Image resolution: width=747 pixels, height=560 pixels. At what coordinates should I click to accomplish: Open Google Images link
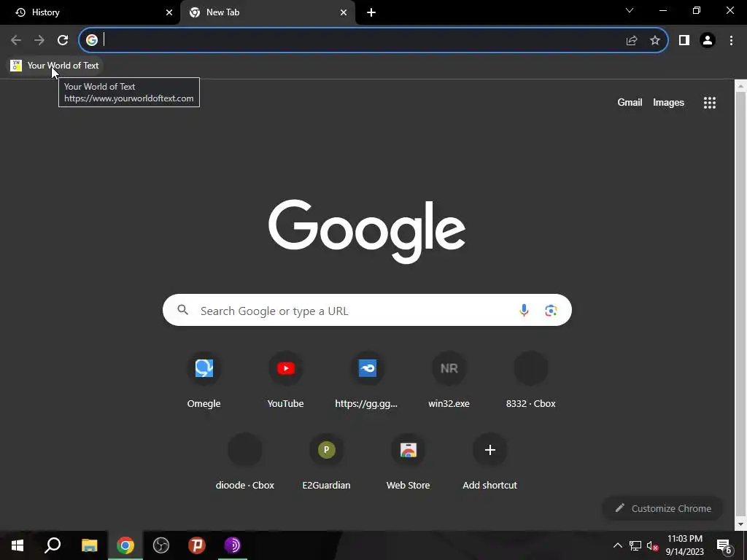point(668,102)
